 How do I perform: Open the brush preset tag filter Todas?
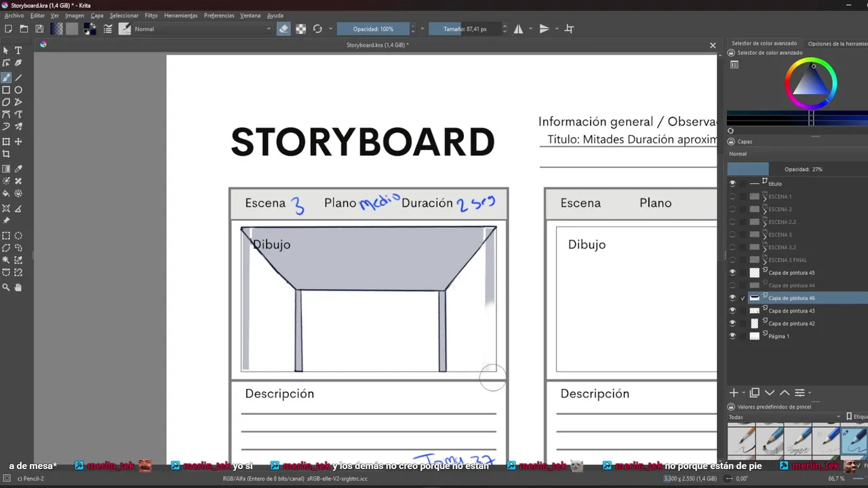[x=785, y=417]
